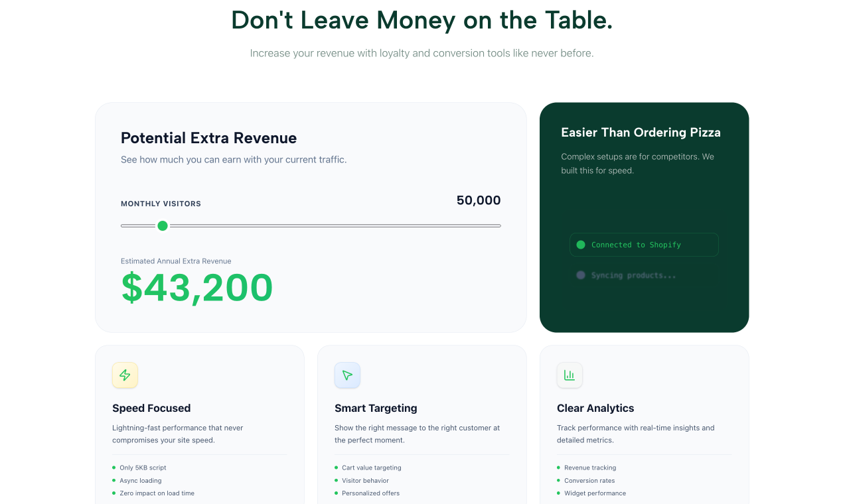
Task: Toggle the Connected to Shopify status pill
Action: [x=644, y=244]
